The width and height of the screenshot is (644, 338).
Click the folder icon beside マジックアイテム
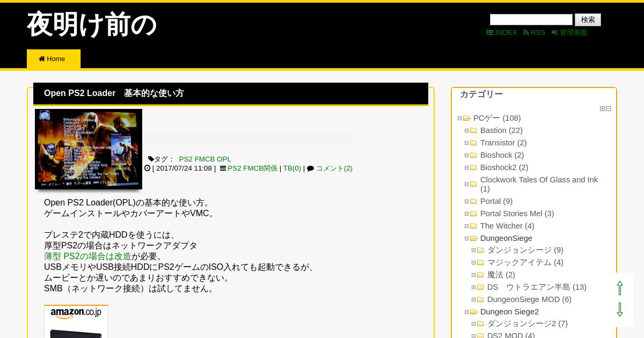[480, 263]
